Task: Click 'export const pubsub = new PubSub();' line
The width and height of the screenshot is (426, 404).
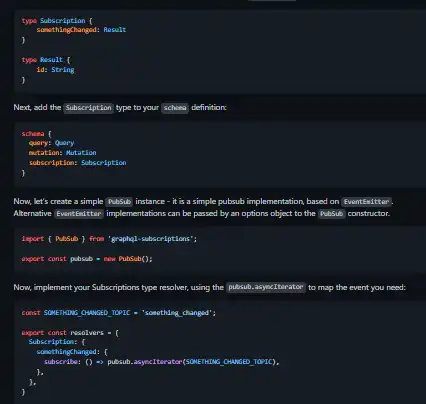Action: point(87,259)
